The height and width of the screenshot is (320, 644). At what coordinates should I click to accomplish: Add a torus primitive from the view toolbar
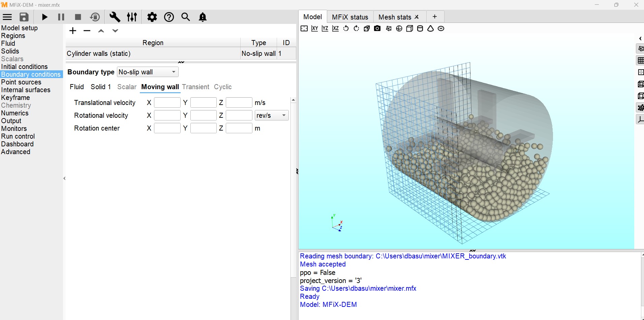pyautogui.click(x=441, y=29)
